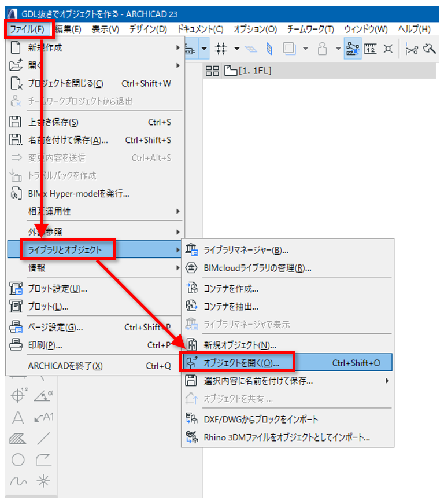Image resolution: width=444 pixels, height=504 pixels.
Task: Open the 編集(E) menu
Action: point(68,30)
